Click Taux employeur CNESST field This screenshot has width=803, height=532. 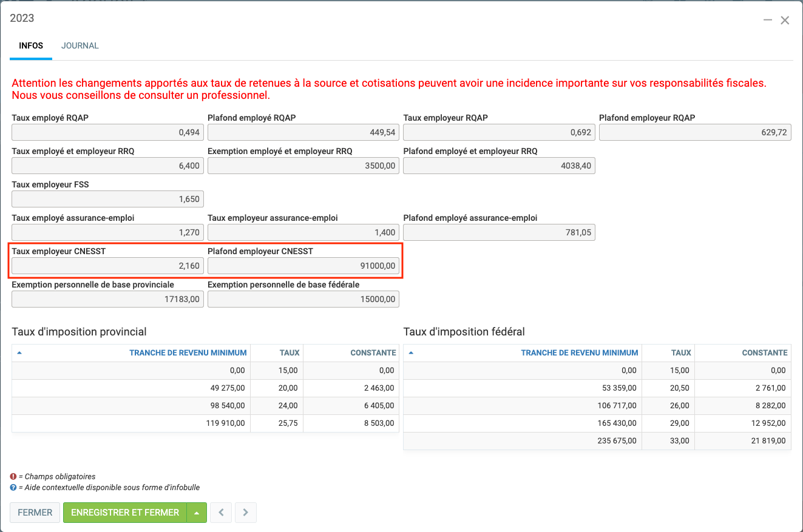point(107,266)
